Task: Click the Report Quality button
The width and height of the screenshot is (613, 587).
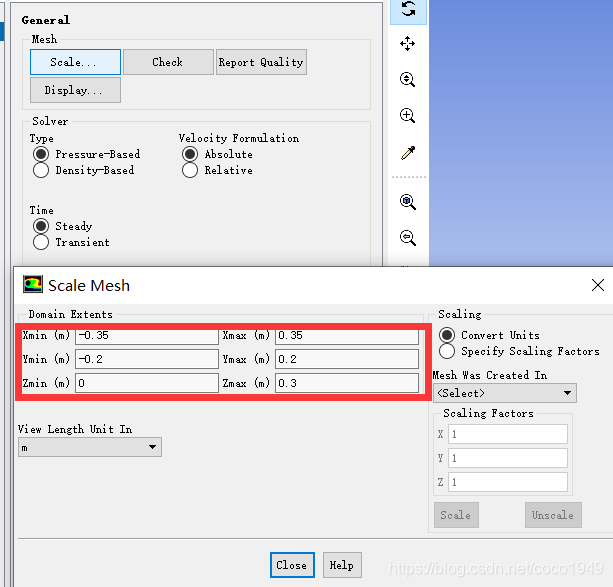Action: [x=261, y=62]
